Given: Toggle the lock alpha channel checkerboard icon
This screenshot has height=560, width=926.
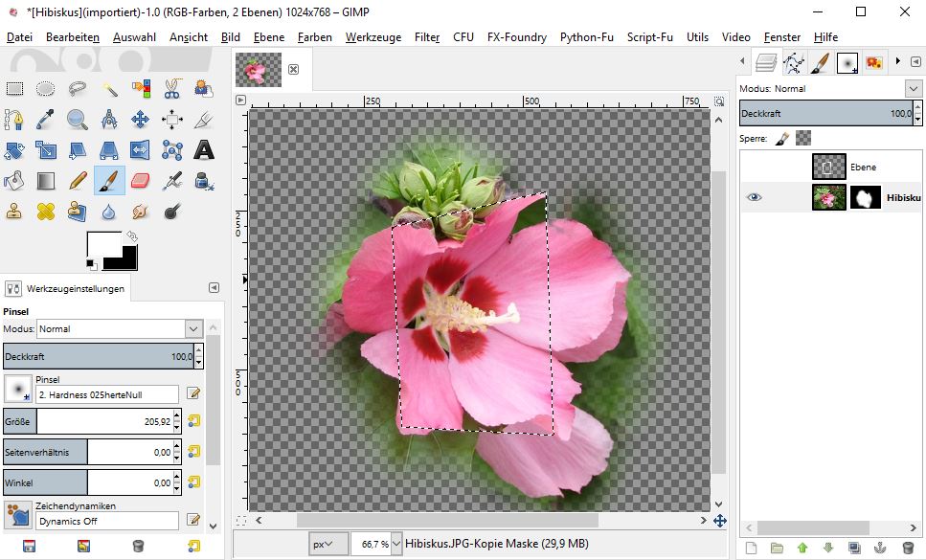Looking at the screenshot, I should [x=802, y=138].
